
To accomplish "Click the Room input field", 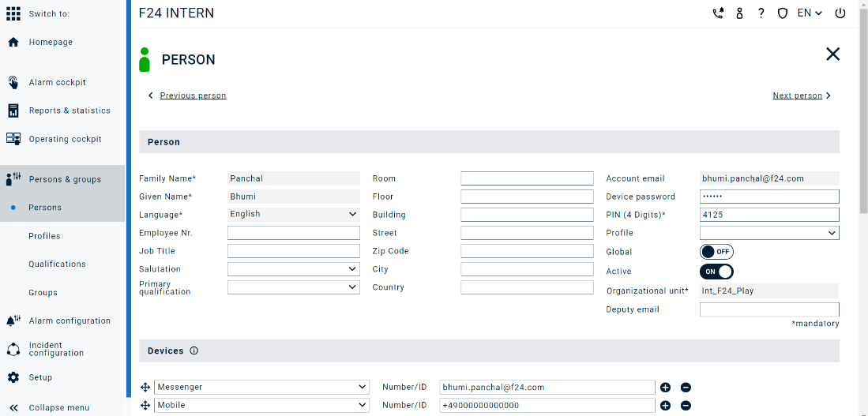I will [x=527, y=178].
